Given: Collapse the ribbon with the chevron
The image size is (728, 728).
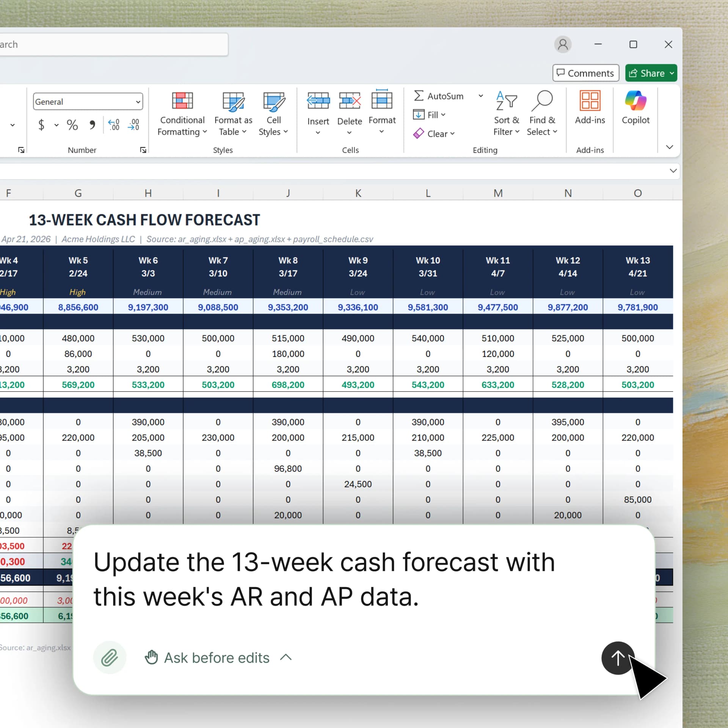Looking at the screenshot, I should pos(670,147).
